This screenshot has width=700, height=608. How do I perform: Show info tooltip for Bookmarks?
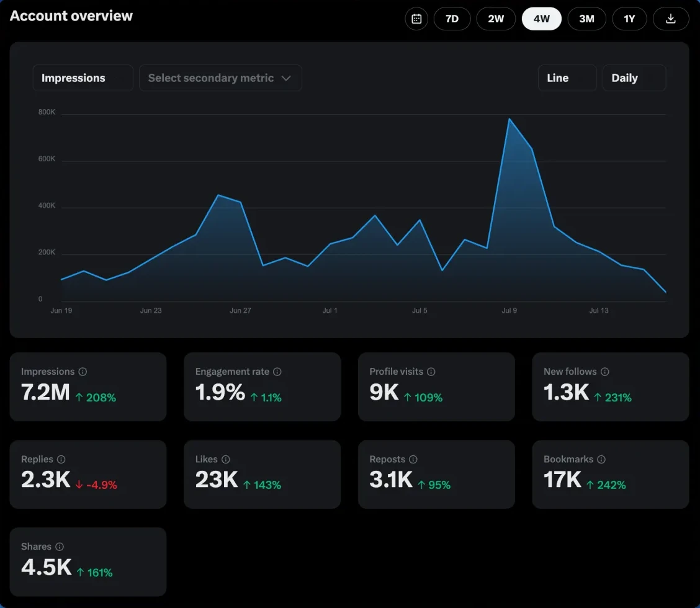click(601, 459)
